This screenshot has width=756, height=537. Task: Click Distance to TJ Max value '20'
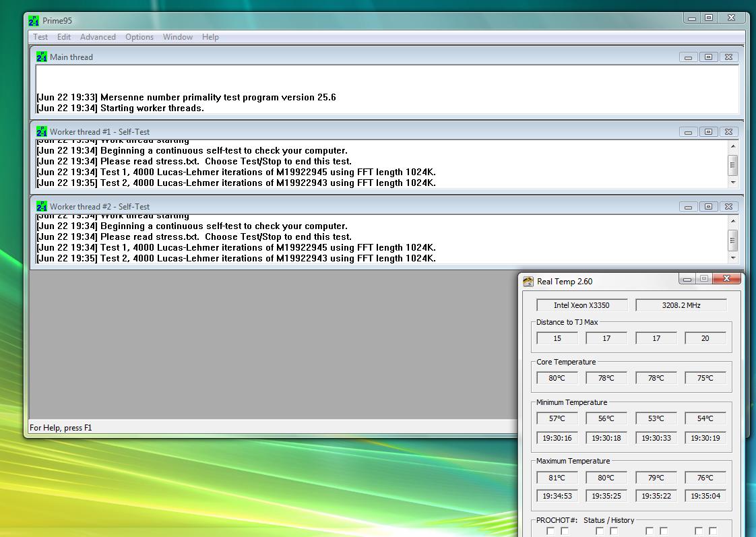pyautogui.click(x=705, y=338)
